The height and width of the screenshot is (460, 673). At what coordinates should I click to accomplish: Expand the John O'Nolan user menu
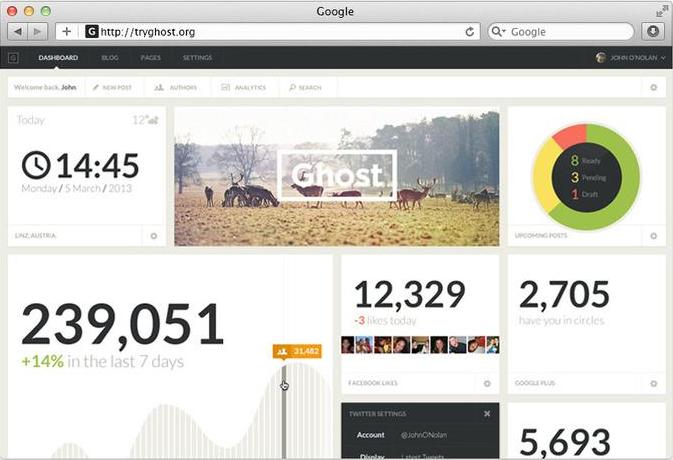630,58
